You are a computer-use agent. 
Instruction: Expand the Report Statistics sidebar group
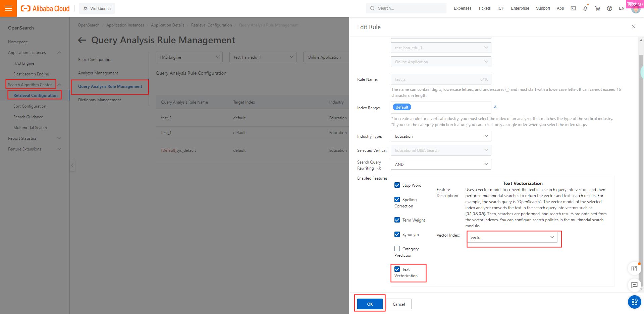point(59,138)
